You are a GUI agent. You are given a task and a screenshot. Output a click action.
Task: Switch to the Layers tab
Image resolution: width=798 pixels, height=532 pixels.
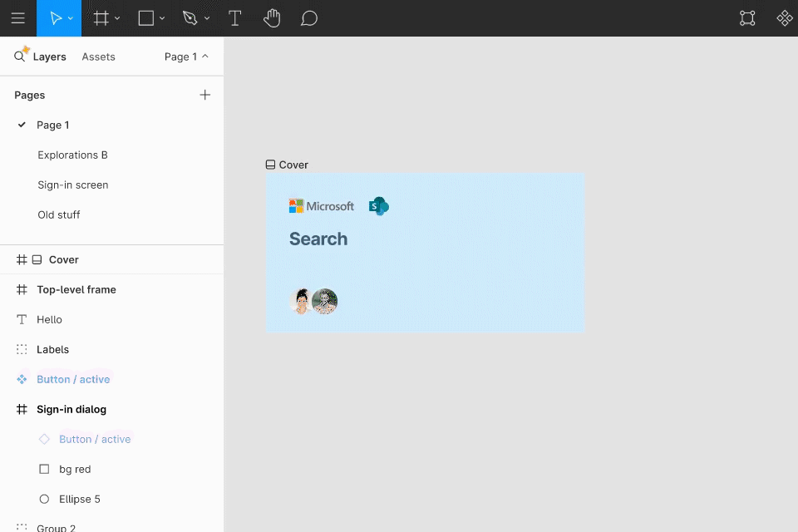[x=49, y=57]
